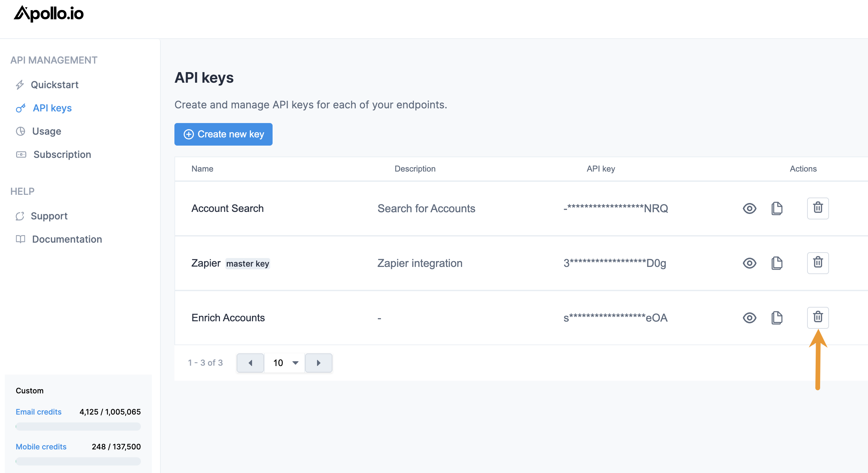
Task: Go to the previous page of keys
Action: click(x=250, y=363)
